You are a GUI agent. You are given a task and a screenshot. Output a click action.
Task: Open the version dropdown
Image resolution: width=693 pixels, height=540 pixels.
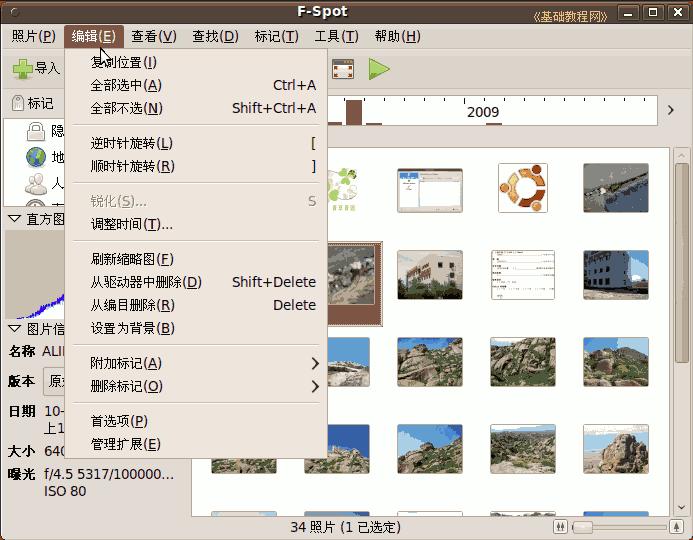tap(54, 381)
